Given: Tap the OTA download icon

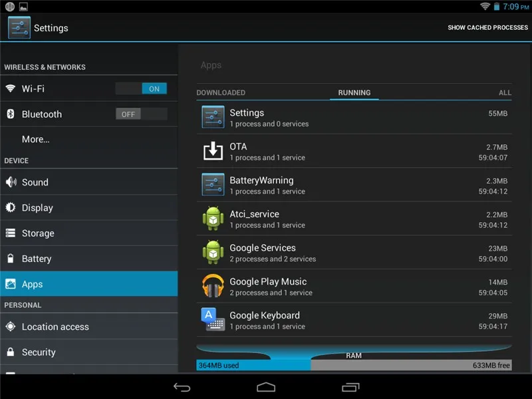Looking at the screenshot, I should [x=213, y=151].
